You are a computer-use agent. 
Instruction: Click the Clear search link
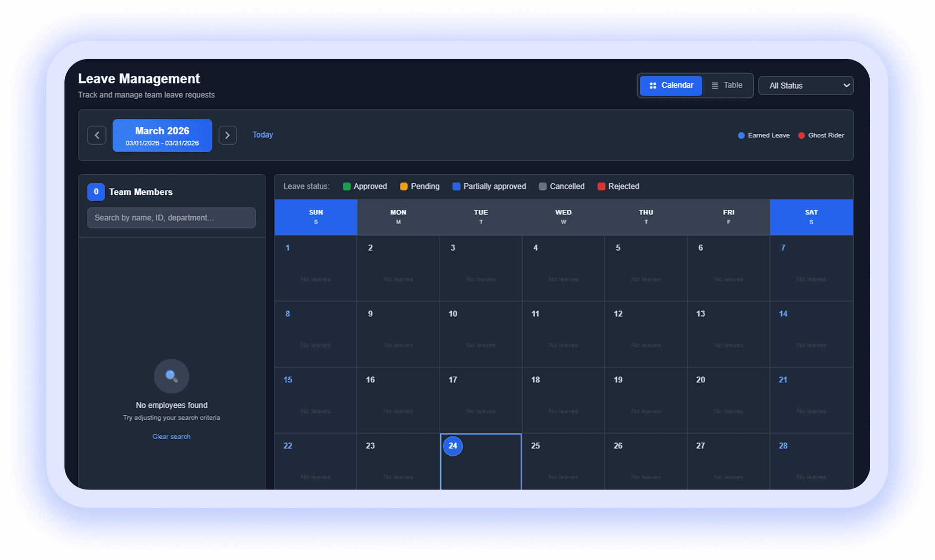(171, 436)
